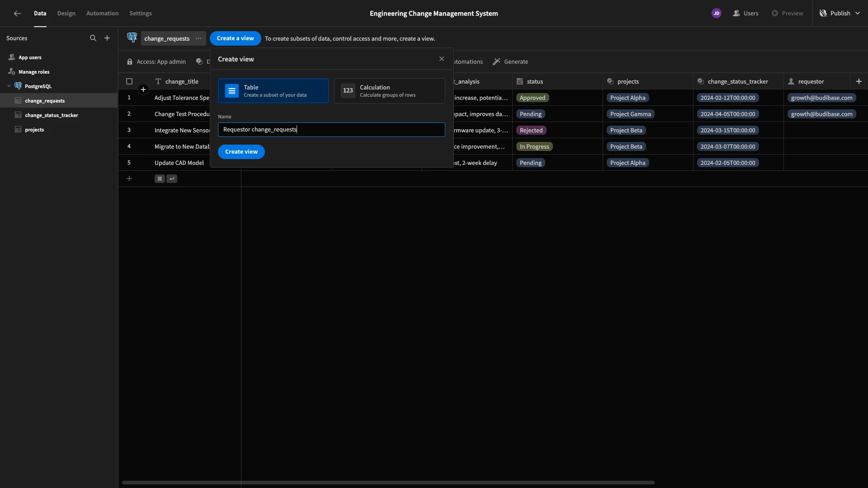Click the JD user avatar
868x488 pixels.
tap(717, 14)
